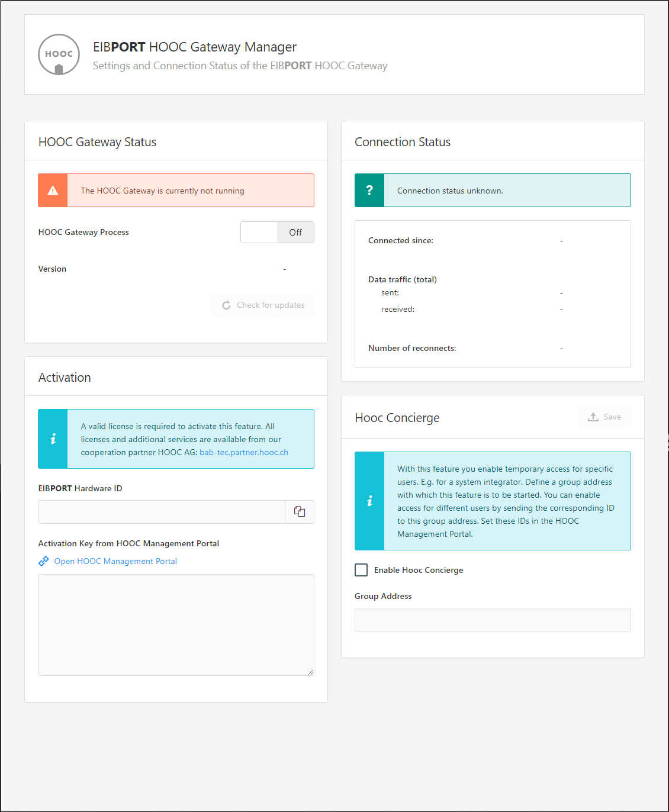
Task: Enable the Hooc Concierge checkbox
Action: coord(361,570)
